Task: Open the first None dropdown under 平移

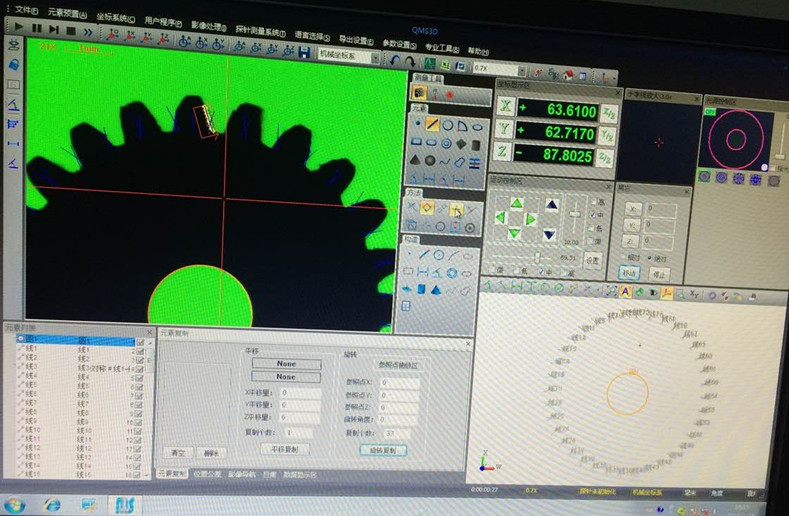Action: coord(286,364)
